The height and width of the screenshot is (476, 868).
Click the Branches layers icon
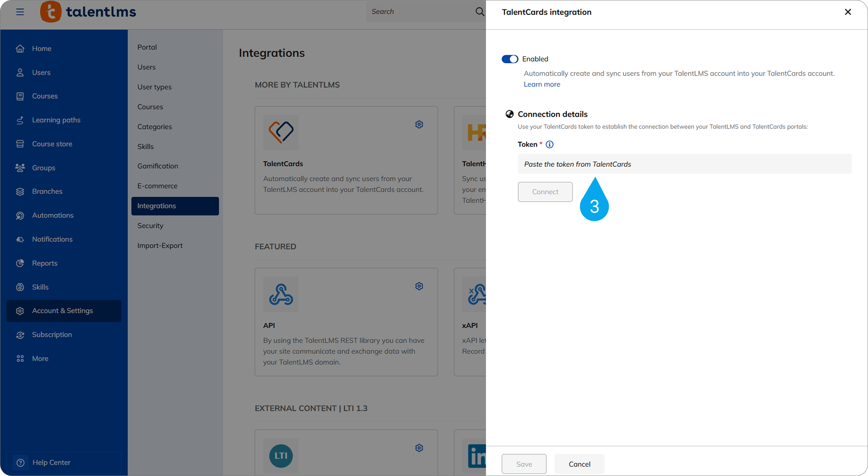coord(20,192)
